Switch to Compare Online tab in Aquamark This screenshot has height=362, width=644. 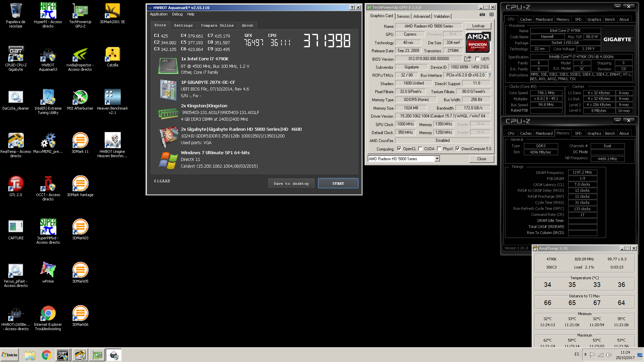pyautogui.click(x=217, y=25)
